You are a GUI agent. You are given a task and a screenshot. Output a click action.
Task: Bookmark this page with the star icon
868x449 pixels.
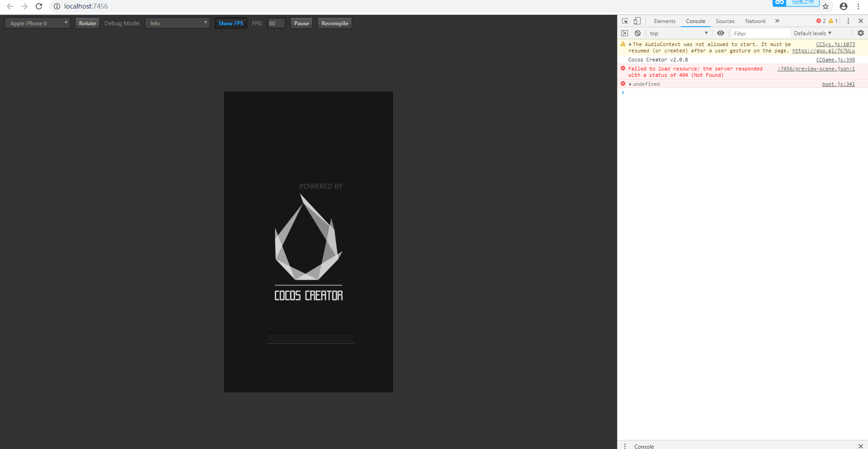point(826,6)
